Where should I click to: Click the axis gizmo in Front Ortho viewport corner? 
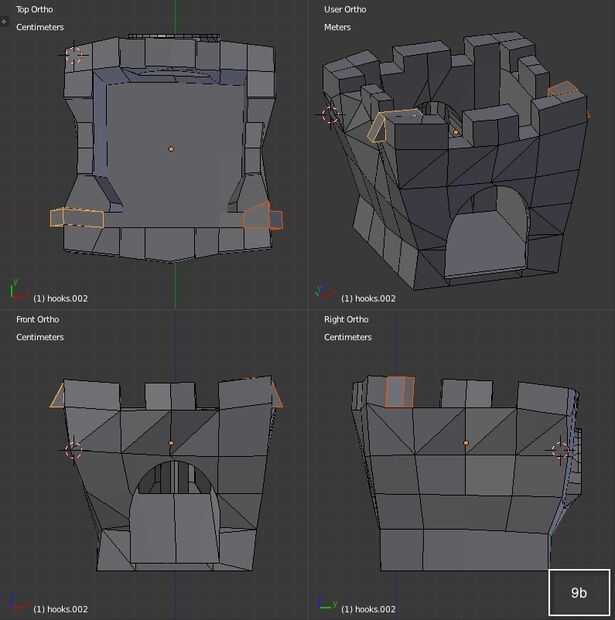pos(17,602)
